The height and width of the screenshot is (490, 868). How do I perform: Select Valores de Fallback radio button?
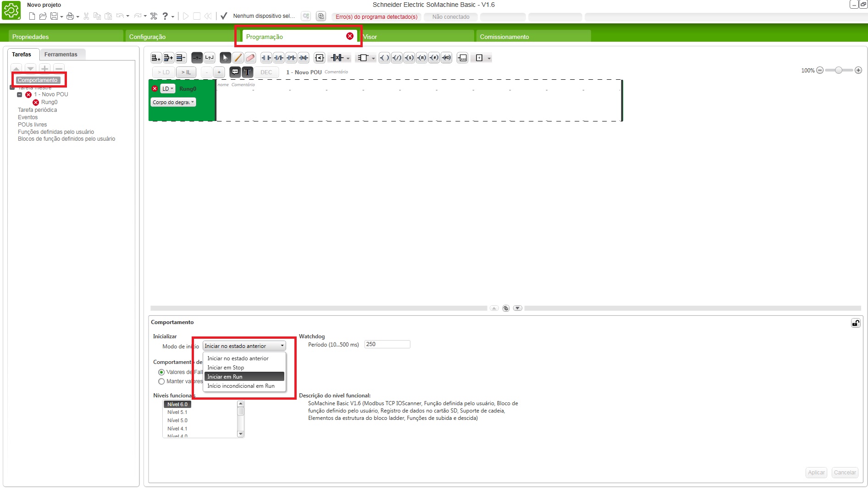(161, 372)
